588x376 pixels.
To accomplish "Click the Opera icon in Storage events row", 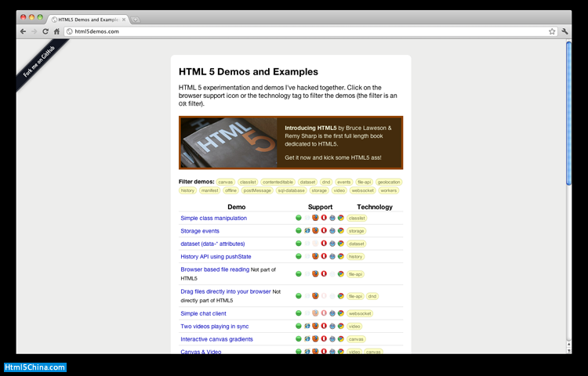I will point(324,230).
